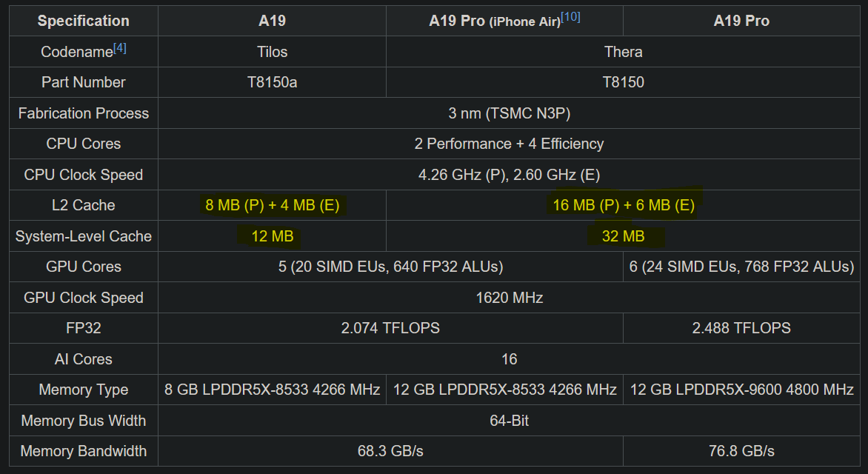The width and height of the screenshot is (868, 474).
Task: Select the Tilos codename cell
Action: pyautogui.click(x=272, y=52)
